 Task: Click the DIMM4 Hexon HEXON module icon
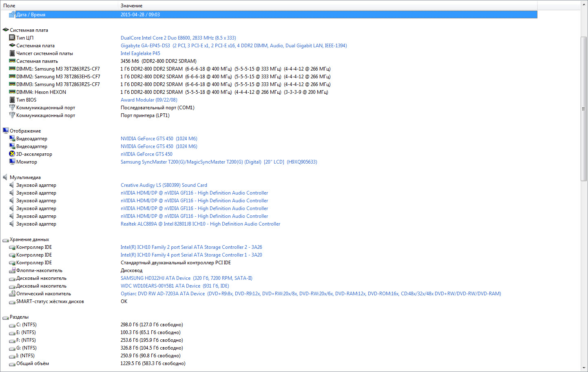point(12,92)
